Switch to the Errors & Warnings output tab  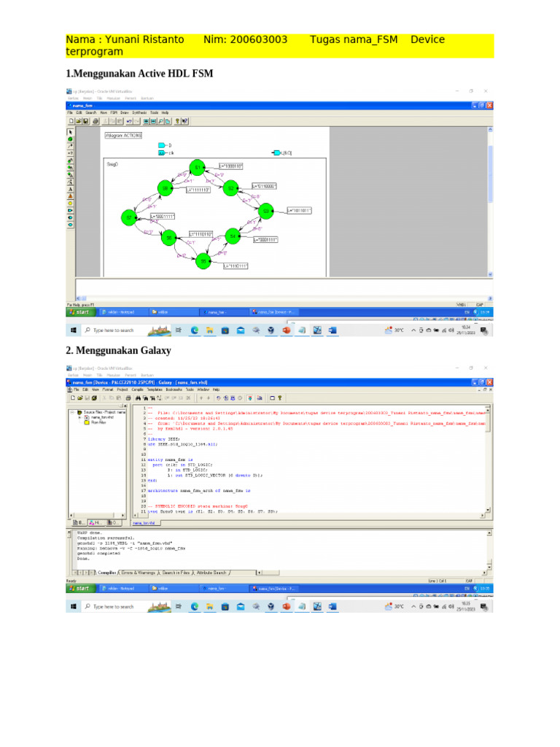138,573
